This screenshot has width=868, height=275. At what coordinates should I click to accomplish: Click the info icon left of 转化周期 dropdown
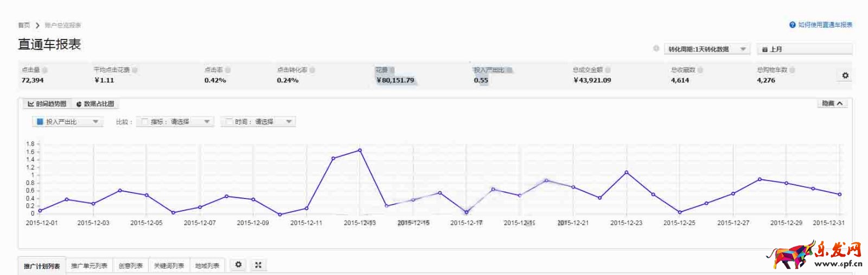click(656, 49)
